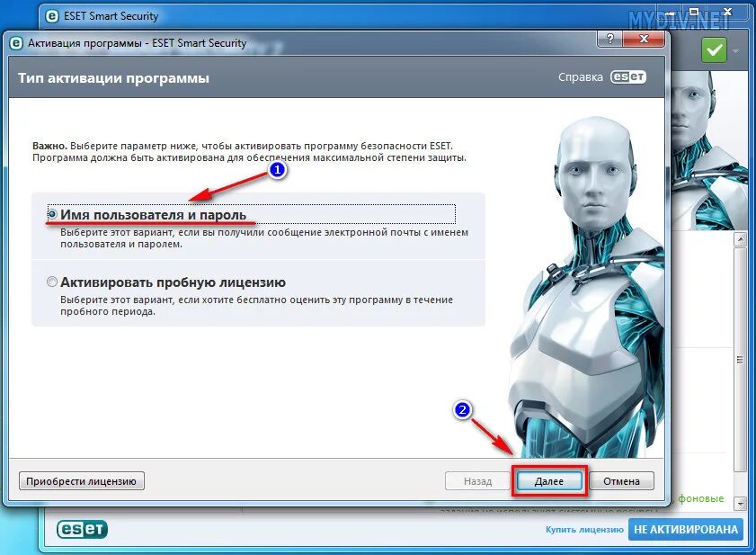Click the main window scrollbar thumb
The image size is (756, 555).
coord(740,360)
